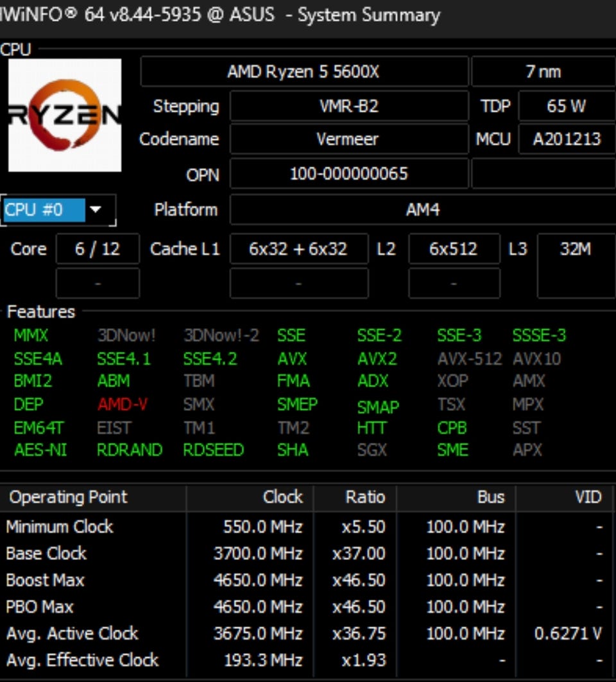Click the AVX10 feature label
Image resolution: width=616 pixels, height=682 pixels.
(x=537, y=359)
